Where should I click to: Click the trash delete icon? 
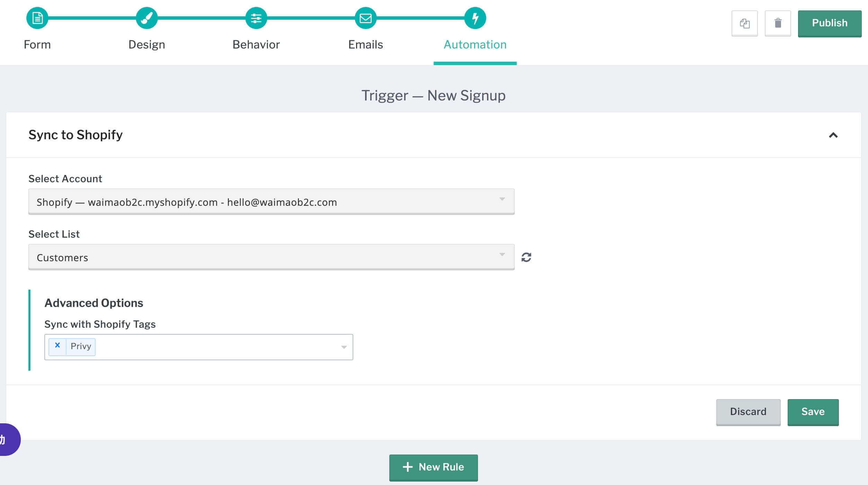pos(778,23)
